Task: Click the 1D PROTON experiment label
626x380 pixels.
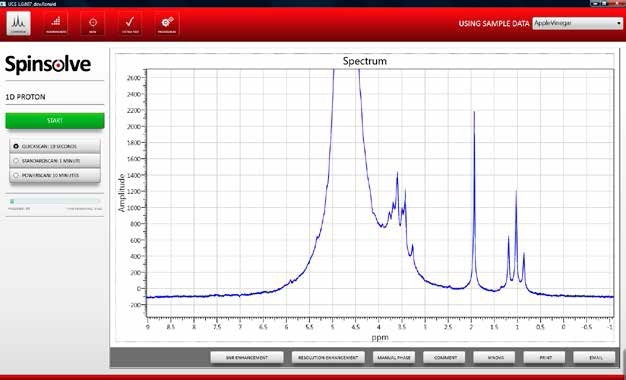Action: click(x=26, y=97)
